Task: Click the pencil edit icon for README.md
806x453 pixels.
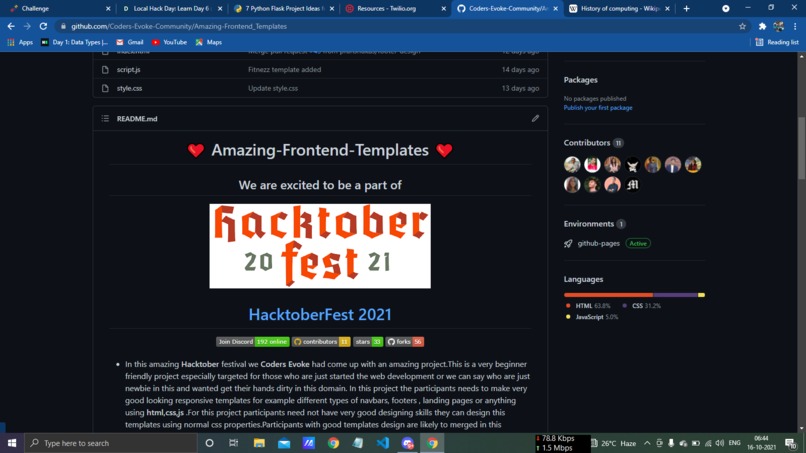Action: [x=535, y=118]
